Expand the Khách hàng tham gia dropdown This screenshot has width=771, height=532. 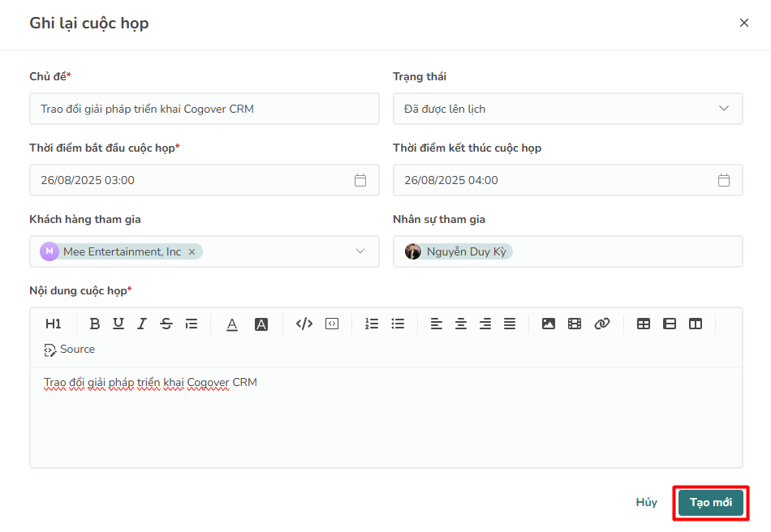[360, 251]
